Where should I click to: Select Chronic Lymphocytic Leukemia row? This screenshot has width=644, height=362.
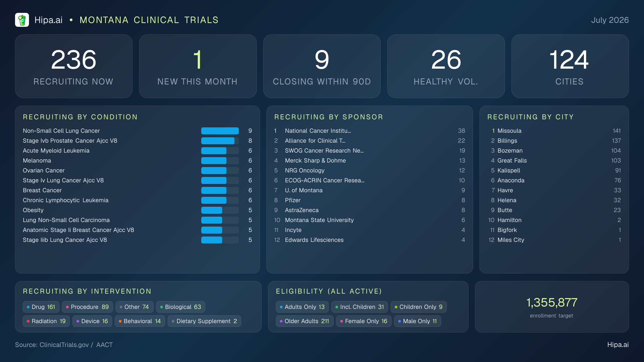(137, 200)
